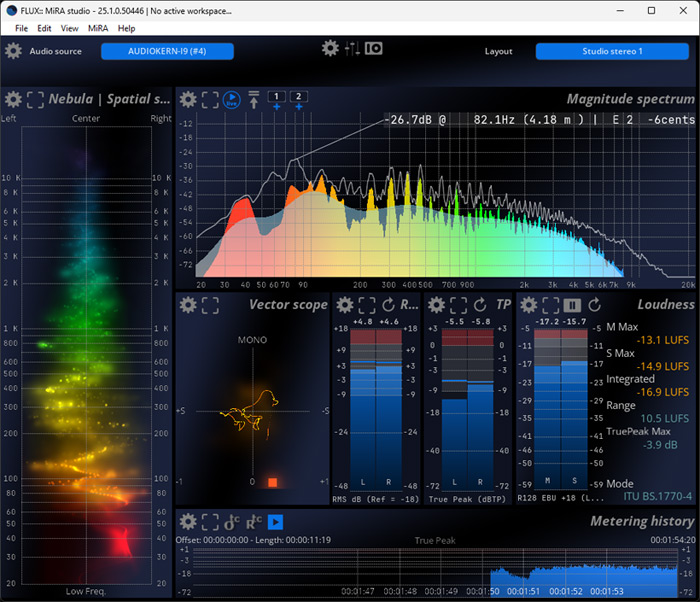Open Audio source settings gear
This screenshot has width=700, height=602.
(13, 51)
